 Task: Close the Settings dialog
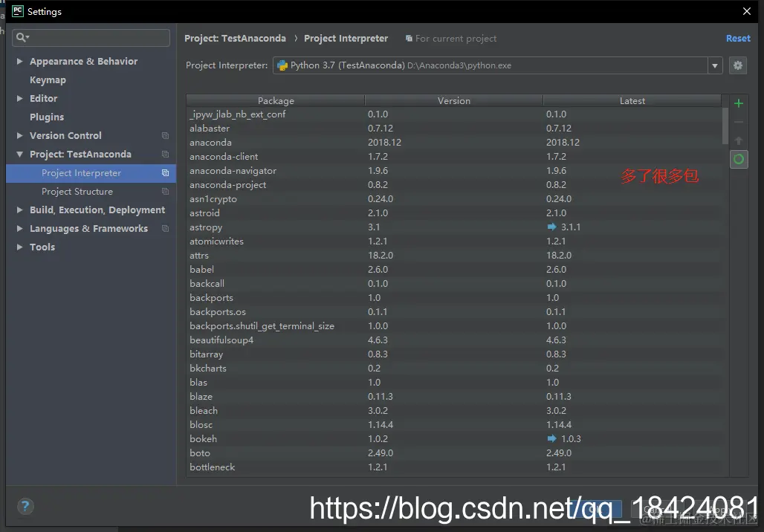click(x=746, y=11)
